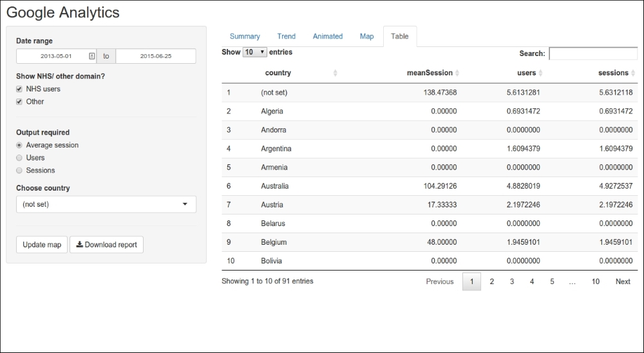This screenshot has height=353, width=644.
Task: Click users value 5.6131281
Action: pyautogui.click(x=523, y=93)
